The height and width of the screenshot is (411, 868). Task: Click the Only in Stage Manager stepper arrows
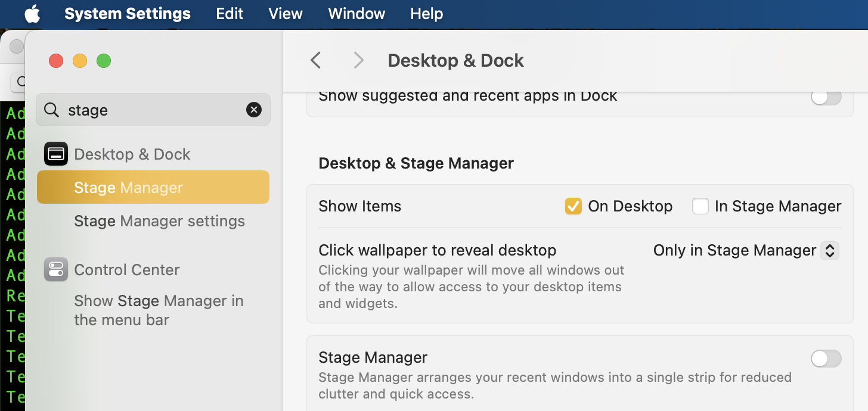830,251
